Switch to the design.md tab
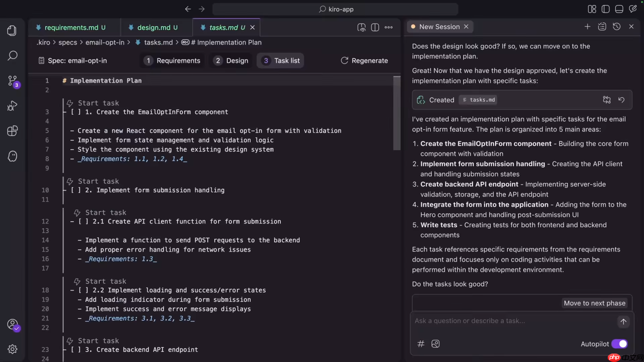The height and width of the screenshot is (362, 644). tap(153, 28)
